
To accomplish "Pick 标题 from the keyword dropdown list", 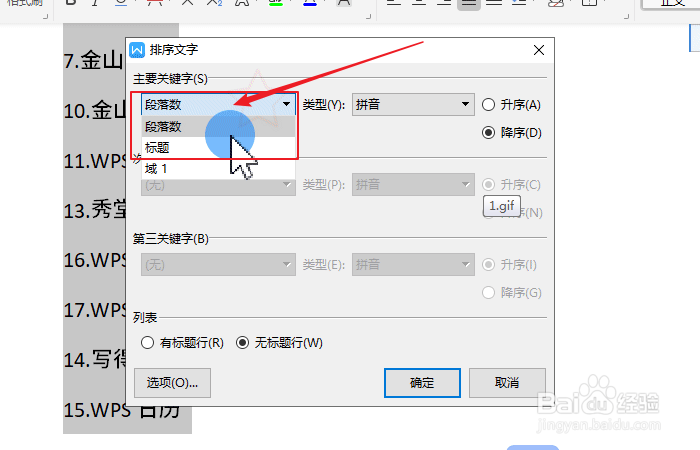I will 218,148.
